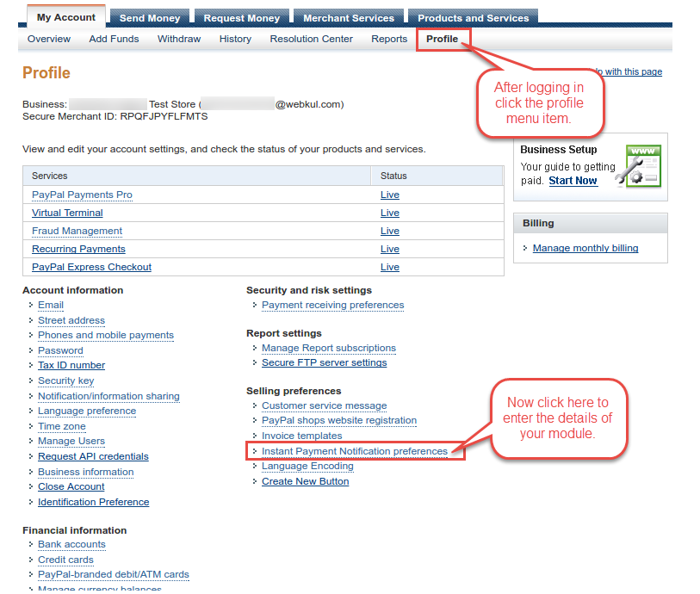700x594 pixels.
Task: Click Live status for Fraud Management
Action: coord(390,232)
